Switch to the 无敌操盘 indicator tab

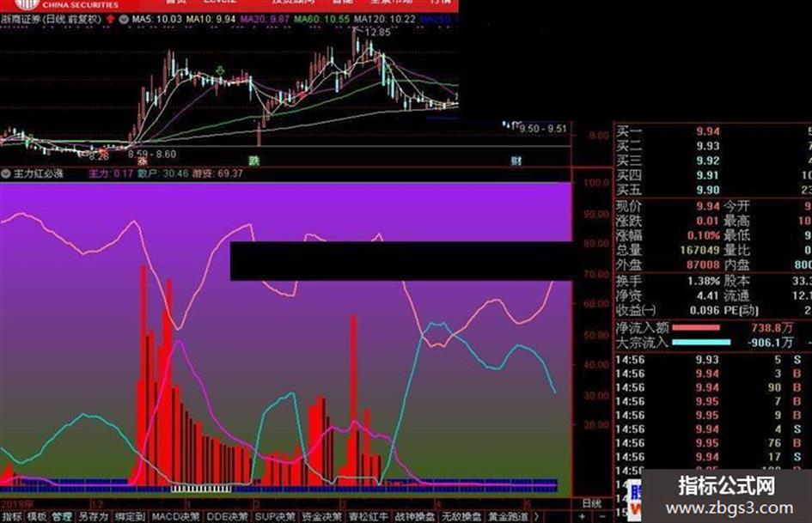click(461, 516)
